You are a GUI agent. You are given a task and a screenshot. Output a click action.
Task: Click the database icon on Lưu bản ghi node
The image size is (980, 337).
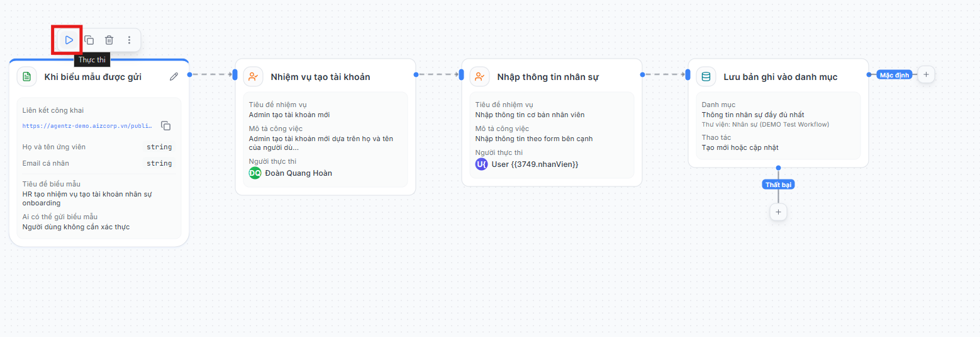[x=706, y=76]
